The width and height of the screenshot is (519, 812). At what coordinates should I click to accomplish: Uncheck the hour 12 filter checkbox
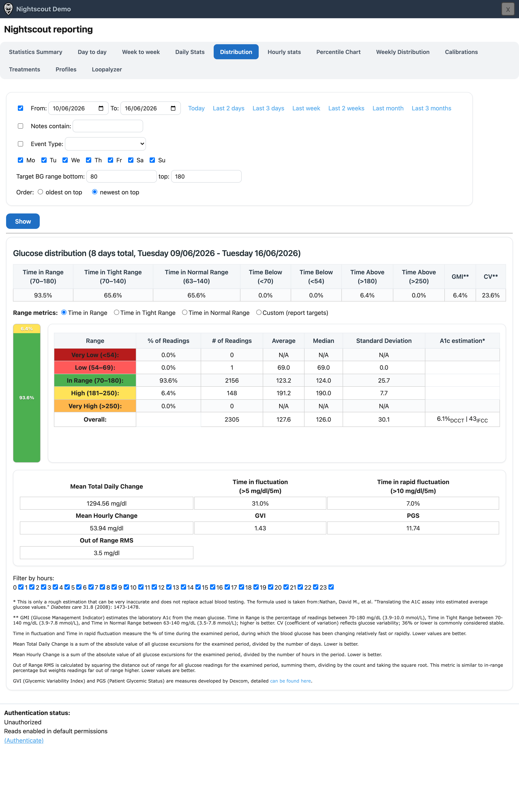point(169,587)
